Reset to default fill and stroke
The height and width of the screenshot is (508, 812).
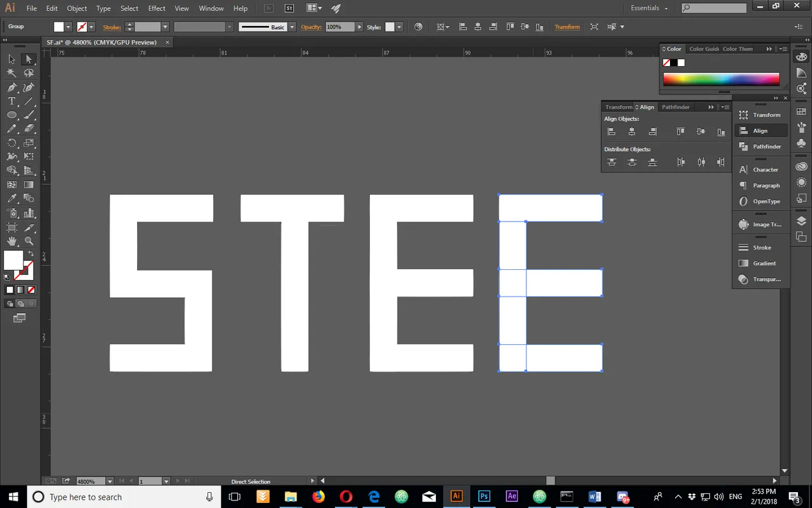[x=6, y=277]
